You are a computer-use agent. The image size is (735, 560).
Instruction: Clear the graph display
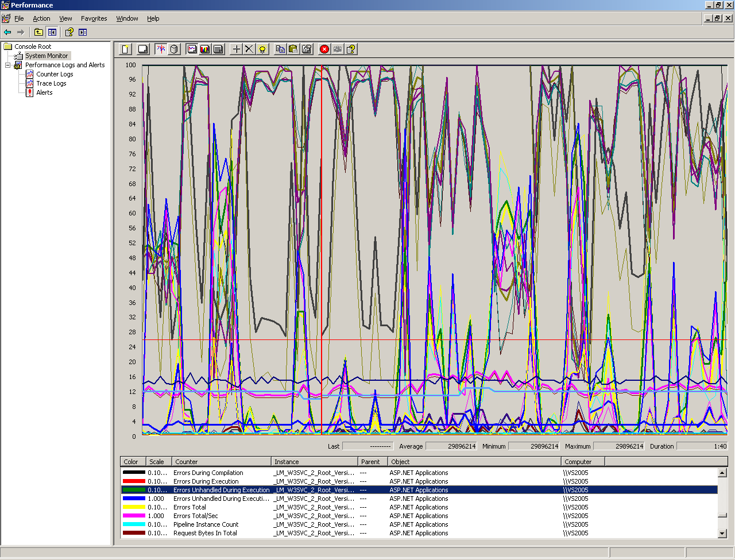143,49
